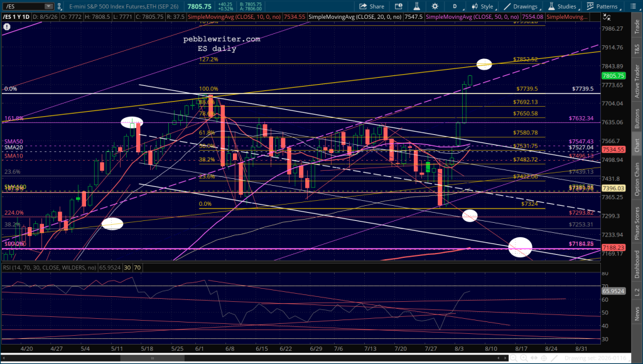Click the Share button

coord(372,6)
